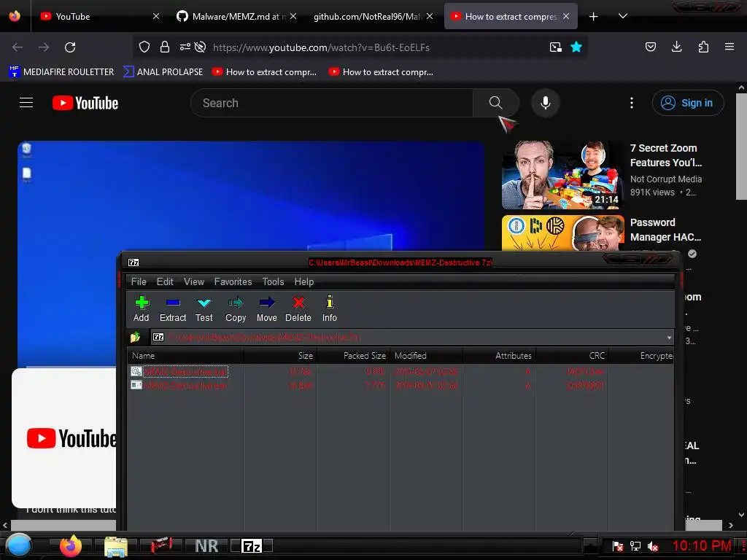Click the 7z icon in the 7-Zip title bar

pyautogui.click(x=133, y=262)
